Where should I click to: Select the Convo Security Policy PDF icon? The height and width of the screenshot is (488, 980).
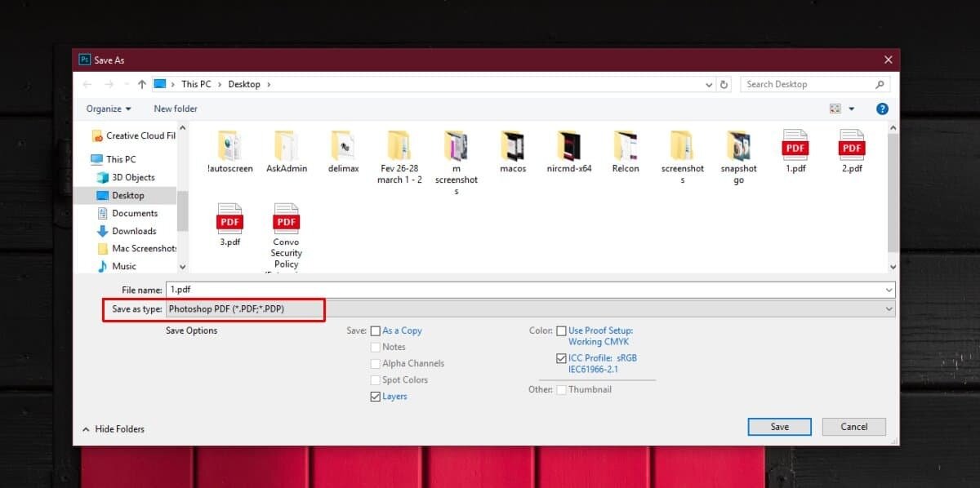(286, 220)
